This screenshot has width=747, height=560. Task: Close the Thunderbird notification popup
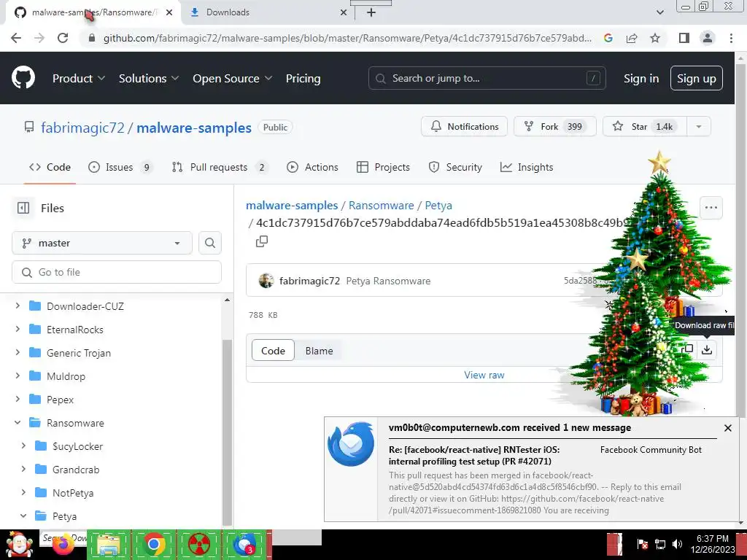point(727,428)
